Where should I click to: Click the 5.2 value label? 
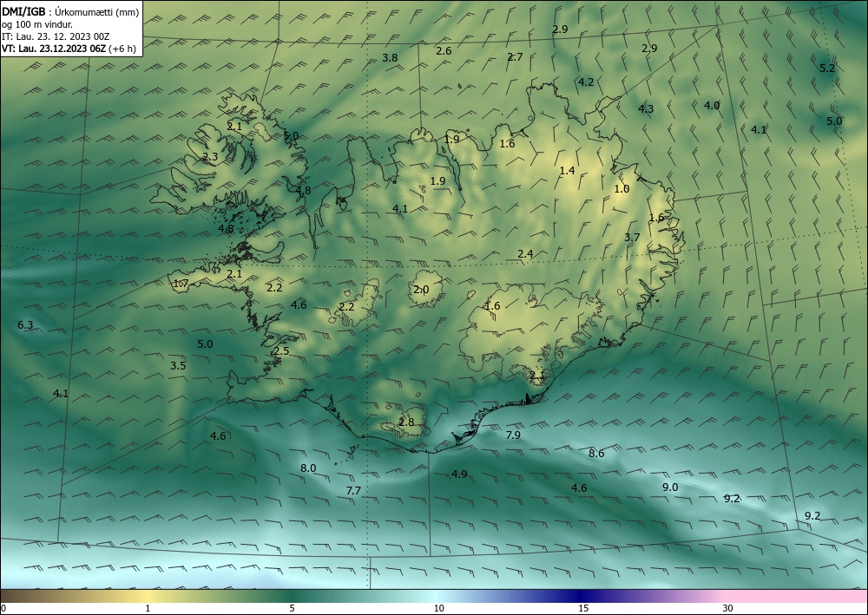pos(826,69)
